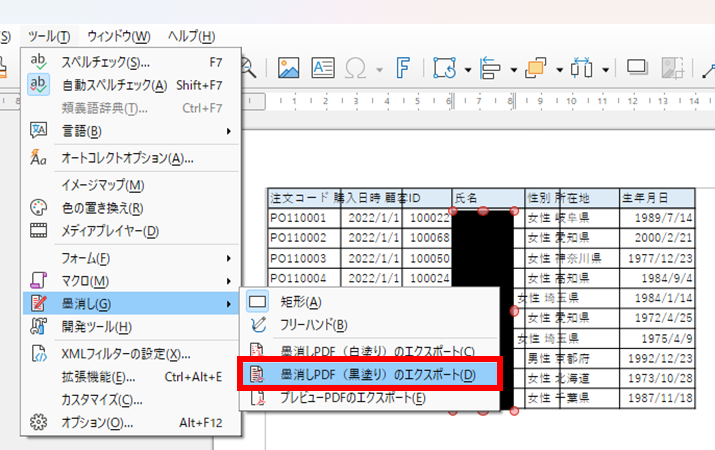Click table cell PO110001
Viewport: 715px width, 450px height.
[298, 216]
